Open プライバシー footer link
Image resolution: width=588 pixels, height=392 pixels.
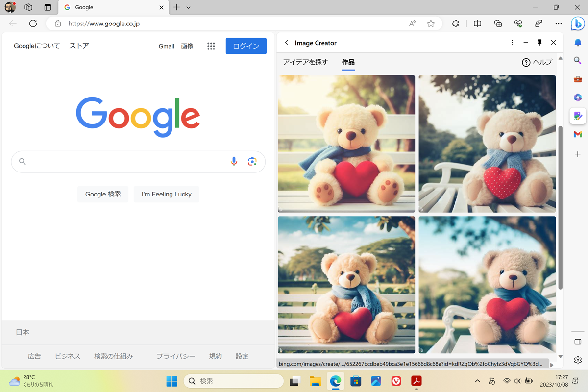pos(175,356)
